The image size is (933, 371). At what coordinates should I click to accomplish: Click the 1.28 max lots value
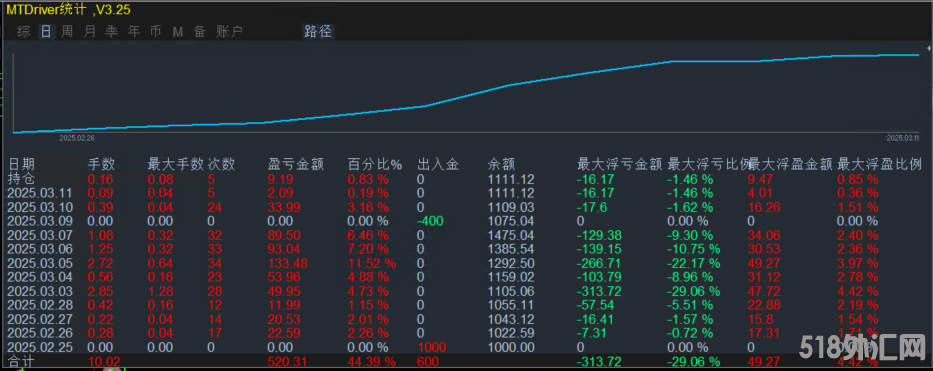coord(161,291)
